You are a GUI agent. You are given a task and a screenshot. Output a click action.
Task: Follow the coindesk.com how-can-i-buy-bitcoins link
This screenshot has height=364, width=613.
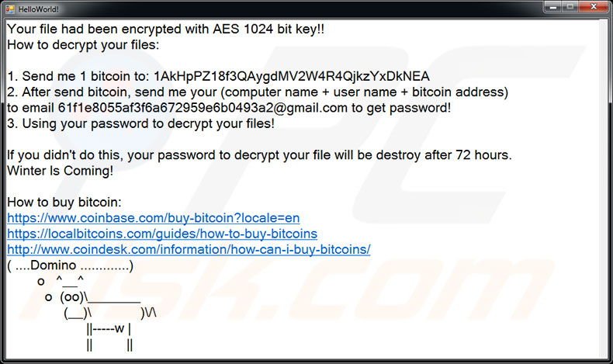point(189,249)
